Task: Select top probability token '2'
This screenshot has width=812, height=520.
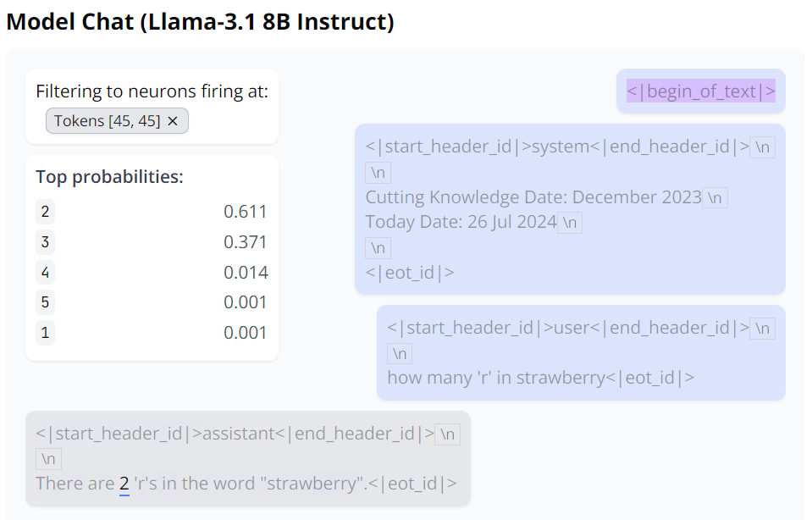Action: pos(45,212)
